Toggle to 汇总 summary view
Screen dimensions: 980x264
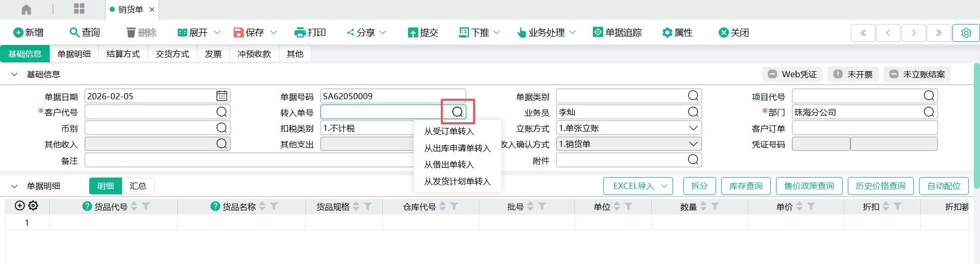pyautogui.click(x=138, y=186)
